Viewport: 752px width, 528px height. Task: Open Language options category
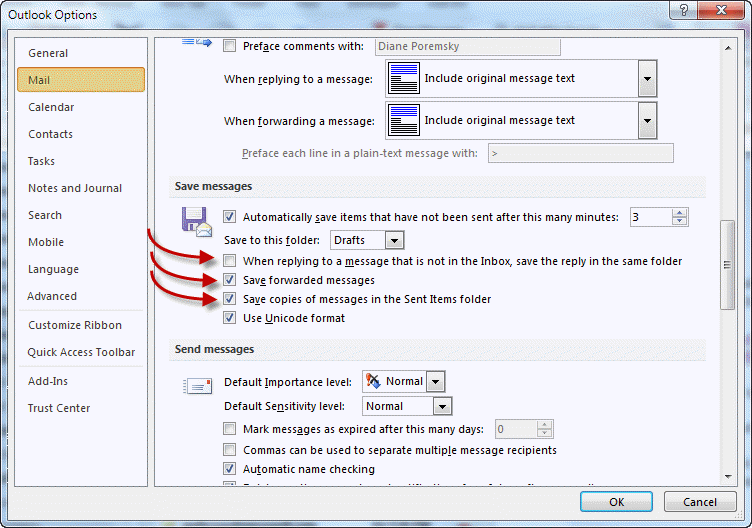click(x=81, y=269)
